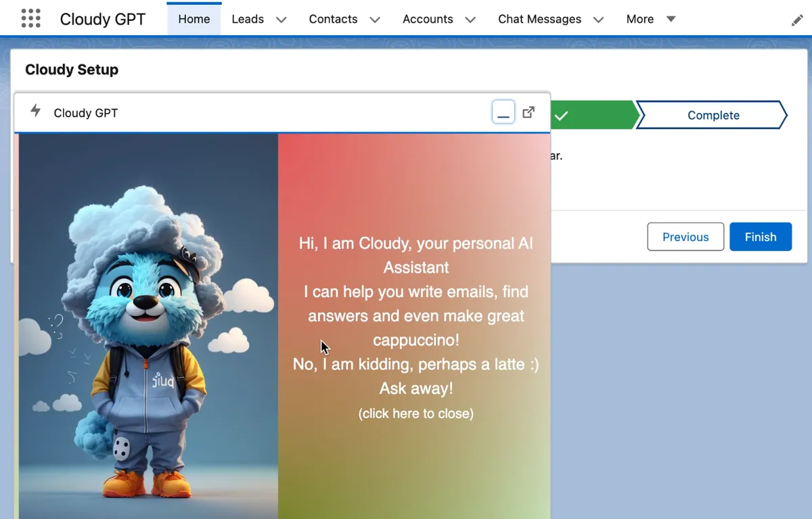Screen dimensions: 812x519
Task: Click the 'Cloudy GPT' panel title
Action: point(86,113)
